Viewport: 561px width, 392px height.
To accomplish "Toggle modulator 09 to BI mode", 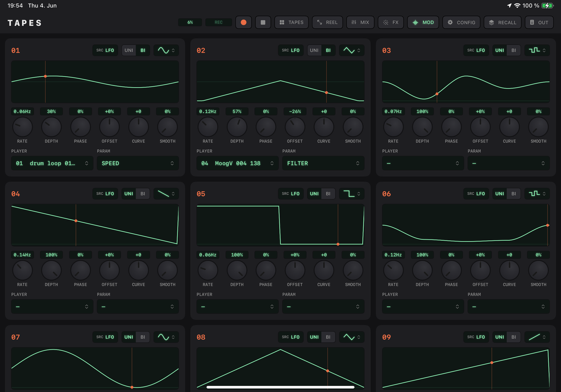I will pos(514,337).
